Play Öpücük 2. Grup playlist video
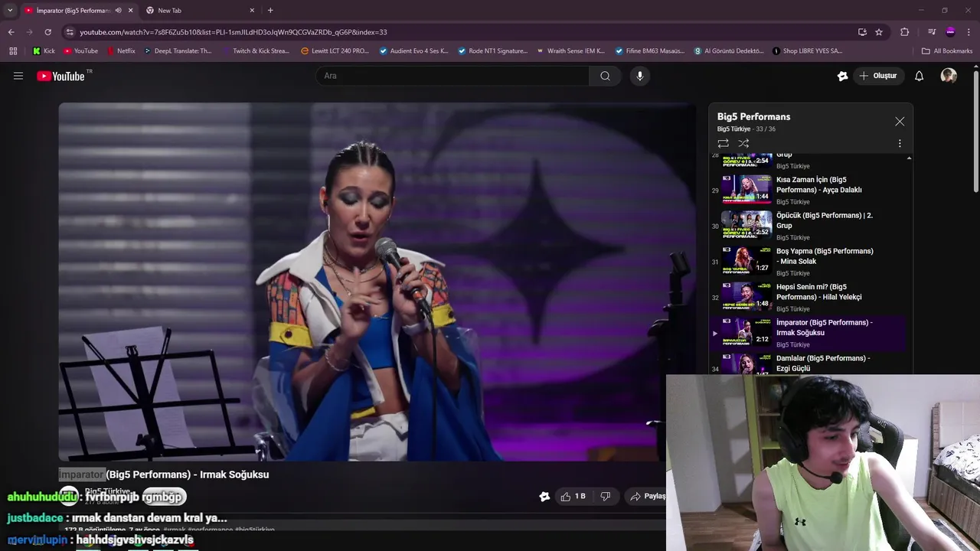Viewport: 980px width, 551px height. [808, 226]
